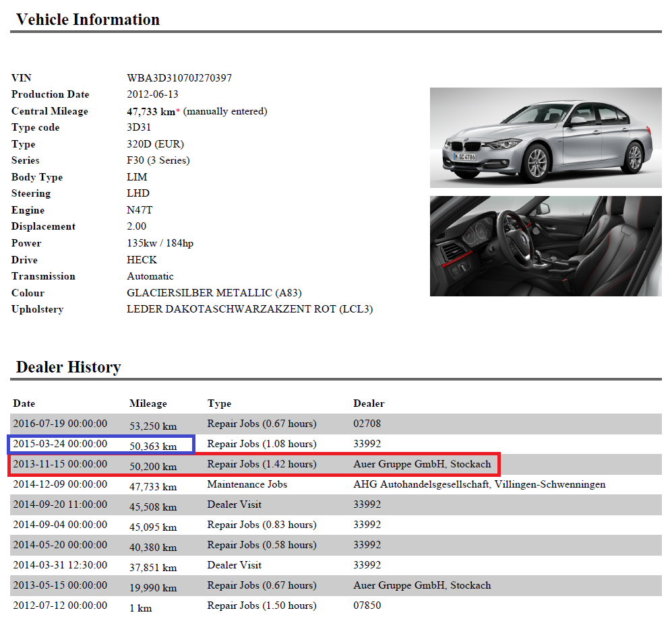Click the date 2016-07-19 00:00:00
The height and width of the screenshot is (621, 672).
[60, 424]
